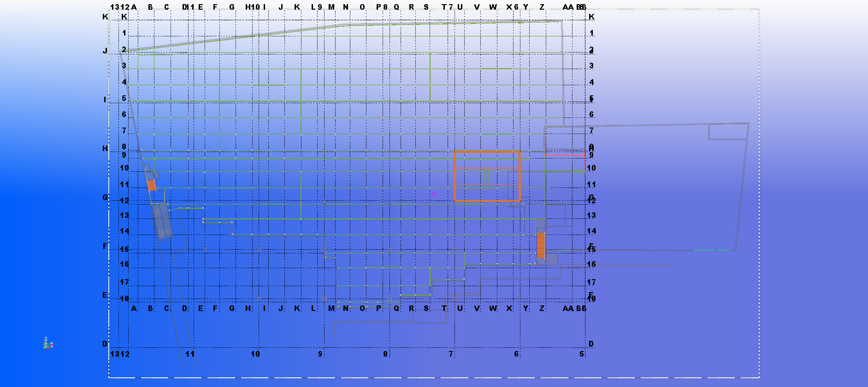This screenshot has height=387, width=868.
Task: Click grid label 5 at bottom right
Action: point(582,354)
